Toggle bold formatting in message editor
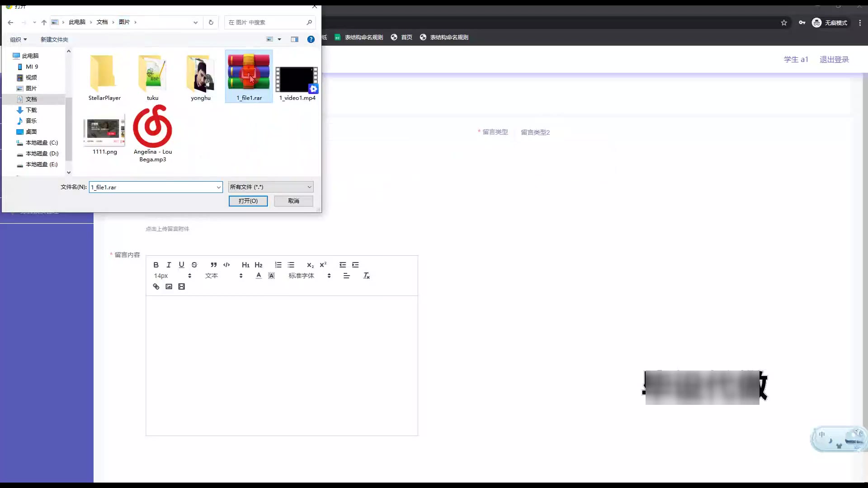 pos(156,265)
